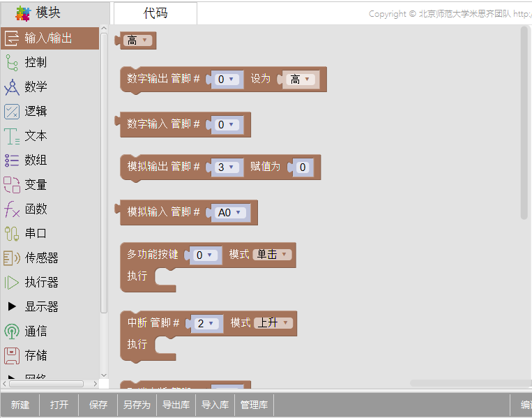Open the 上升 interrupt mode dropdown
532x418 pixels.
pyautogui.click(x=273, y=323)
